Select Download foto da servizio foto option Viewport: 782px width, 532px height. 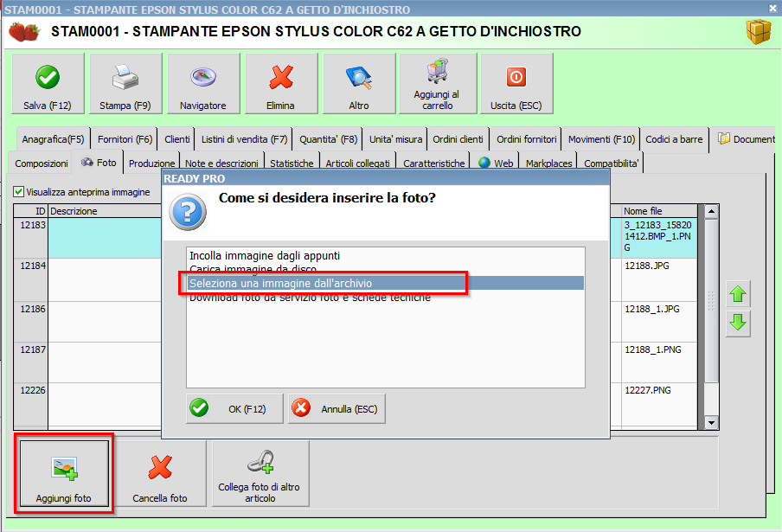(385, 298)
